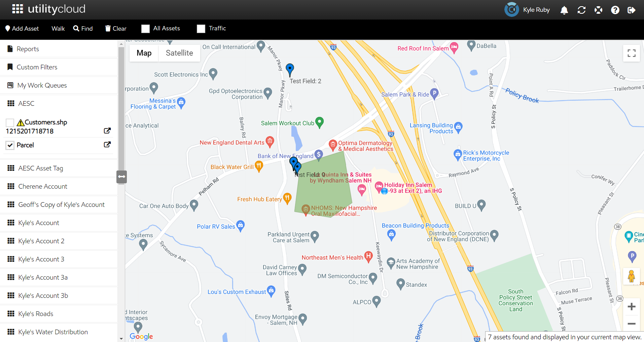Toggle fullscreen map view icon
Image resolution: width=644 pixels, height=342 pixels.
[631, 53]
